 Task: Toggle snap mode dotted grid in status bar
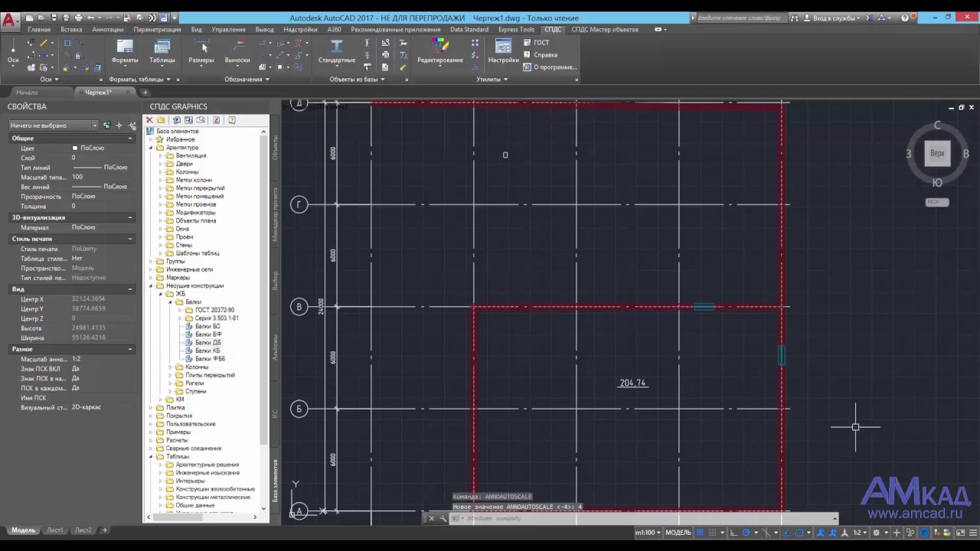point(714,533)
